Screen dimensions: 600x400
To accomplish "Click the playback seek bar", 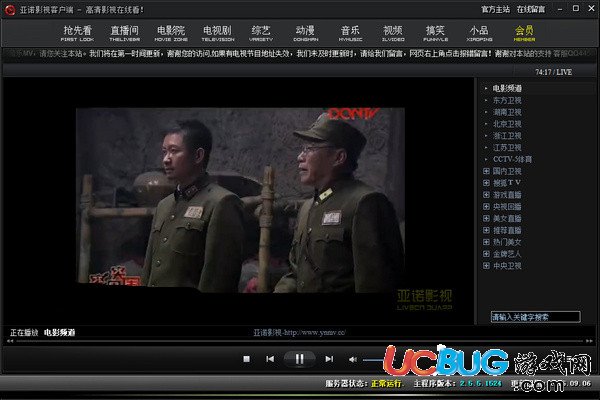I will click(300, 341).
